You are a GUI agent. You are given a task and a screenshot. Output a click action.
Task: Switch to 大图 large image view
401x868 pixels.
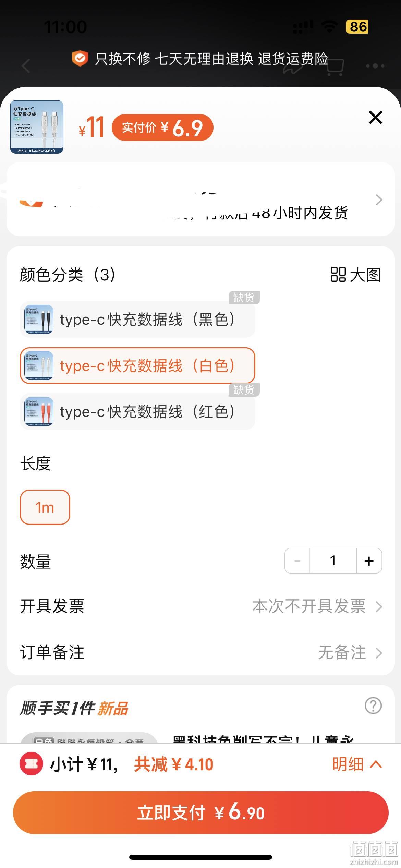pyautogui.click(x=355, y=275)
